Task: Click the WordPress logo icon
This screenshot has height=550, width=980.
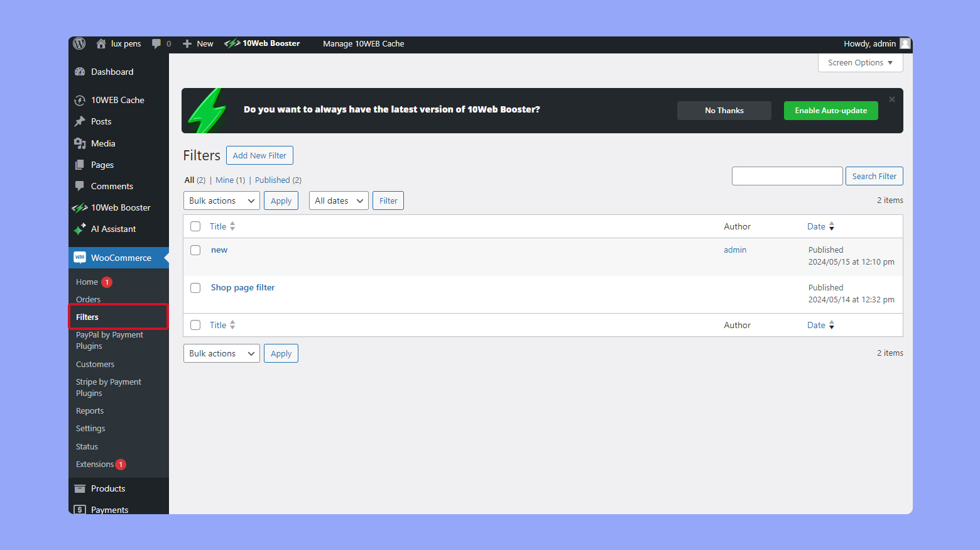Action: [79, 43]
